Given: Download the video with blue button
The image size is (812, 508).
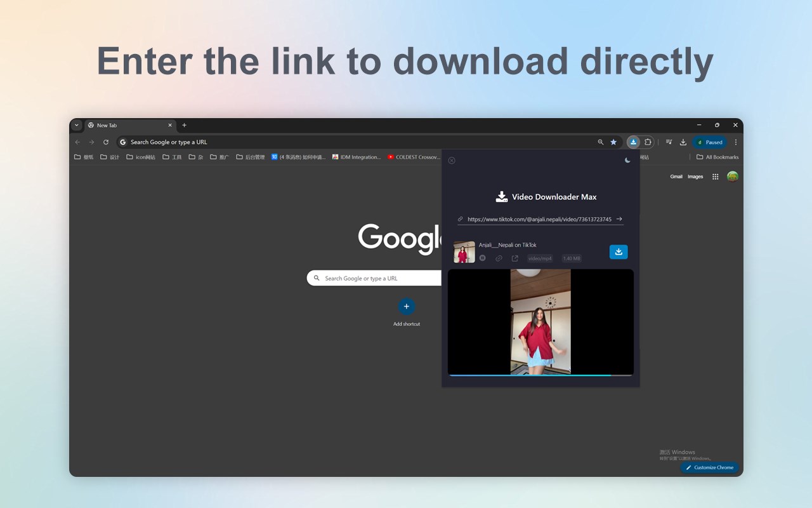Looking at the screenshot, I should (619, 252).
